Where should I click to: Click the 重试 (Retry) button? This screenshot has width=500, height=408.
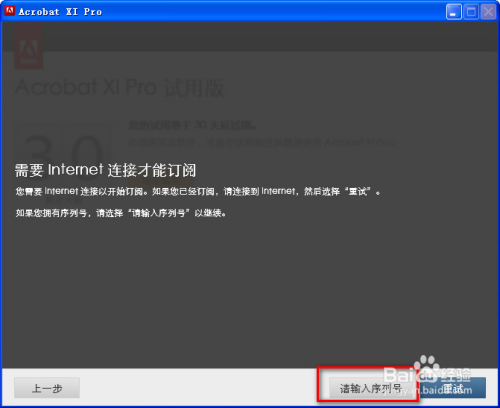click(453, 388)
